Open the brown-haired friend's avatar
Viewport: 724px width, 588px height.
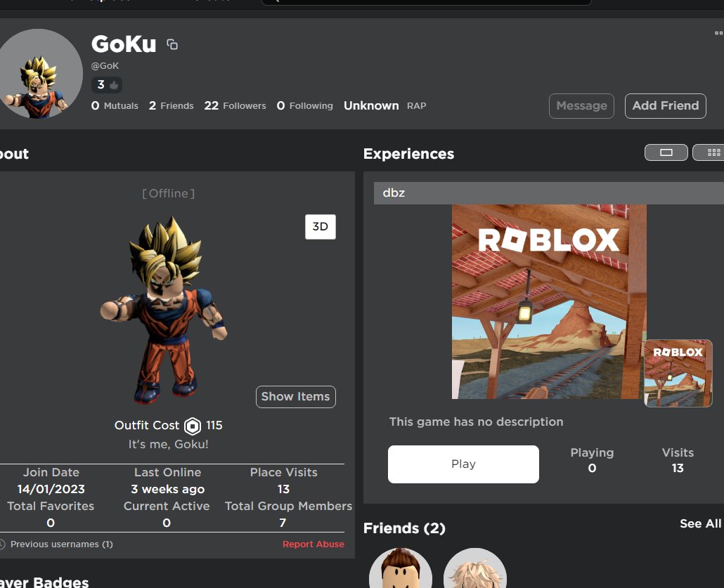401,568
